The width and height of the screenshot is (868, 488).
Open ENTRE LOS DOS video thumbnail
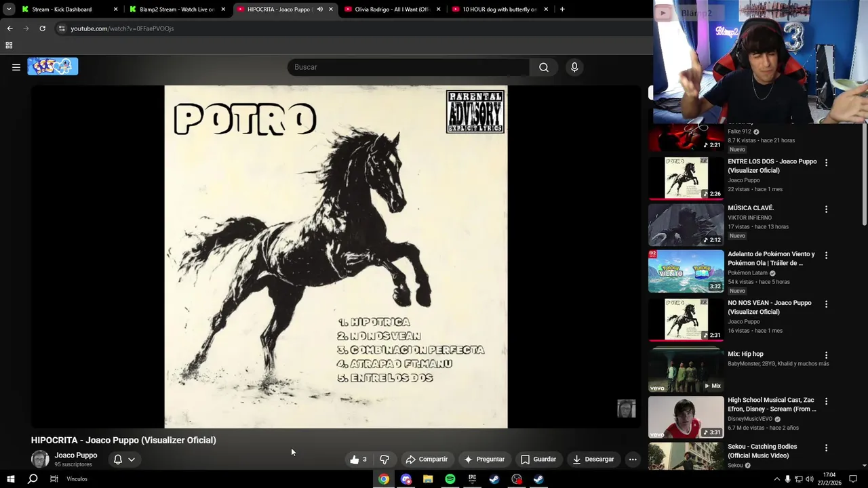click(x=686, y=178)
